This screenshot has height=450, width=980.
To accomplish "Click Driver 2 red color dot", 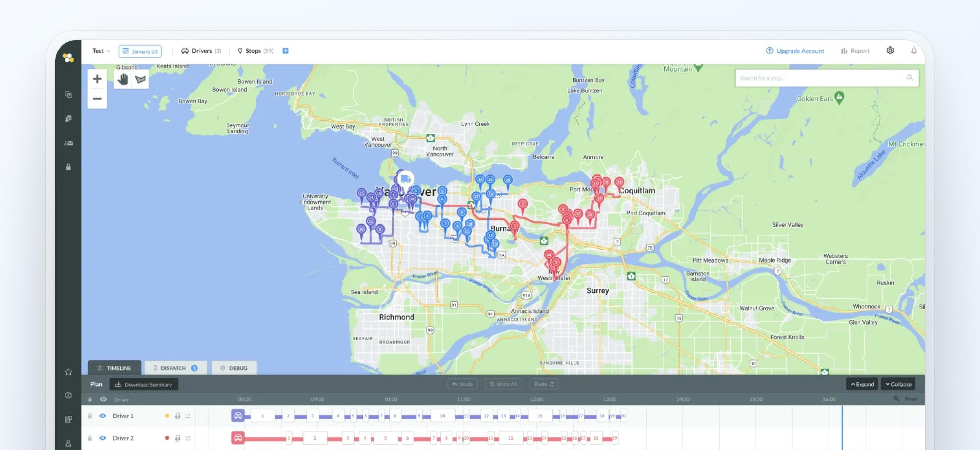I will click(x=167, y=438).
